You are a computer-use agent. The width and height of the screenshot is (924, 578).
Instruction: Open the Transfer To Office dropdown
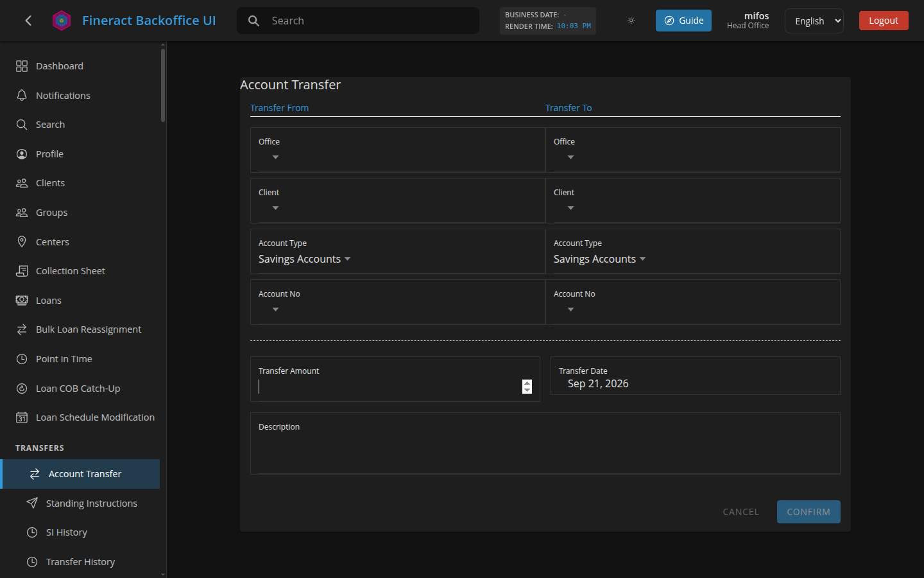pyautogui.click(x=692, y=150)
